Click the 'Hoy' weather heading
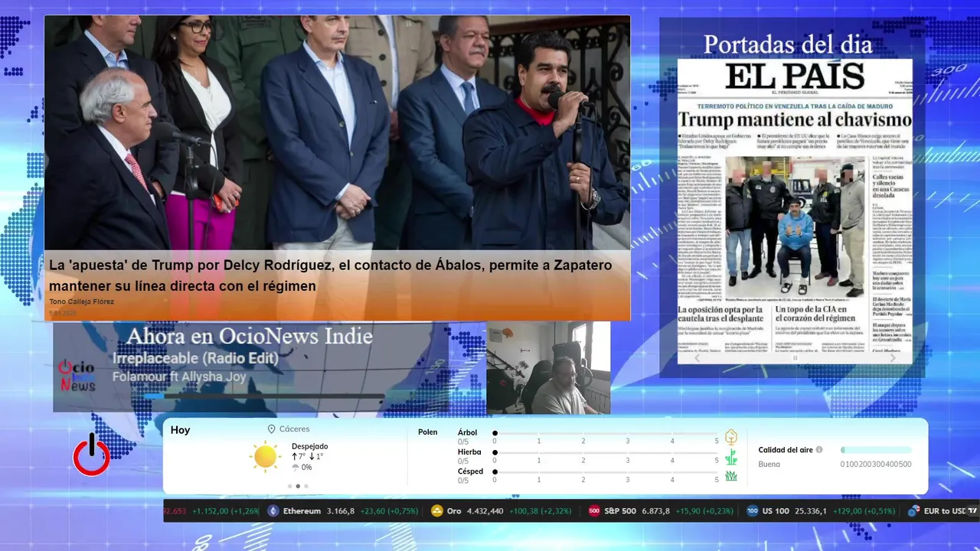 [x=181, y=430]
